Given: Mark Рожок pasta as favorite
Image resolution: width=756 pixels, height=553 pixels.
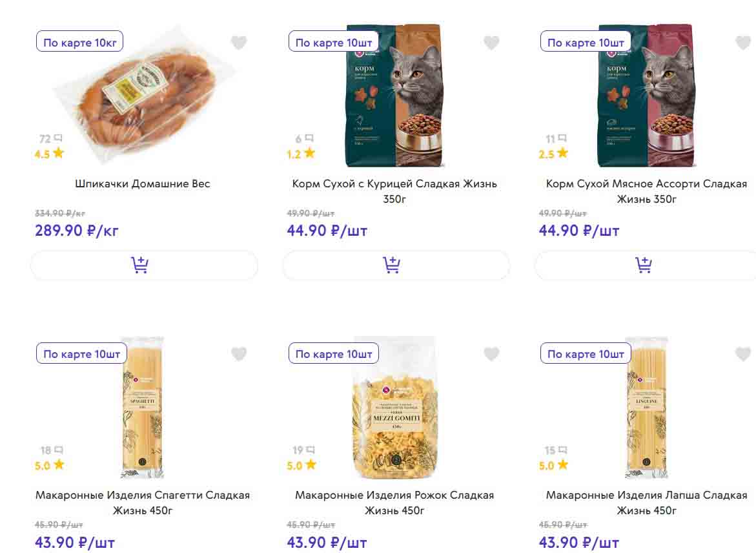Looking at the screenshot, I should 491,354.
